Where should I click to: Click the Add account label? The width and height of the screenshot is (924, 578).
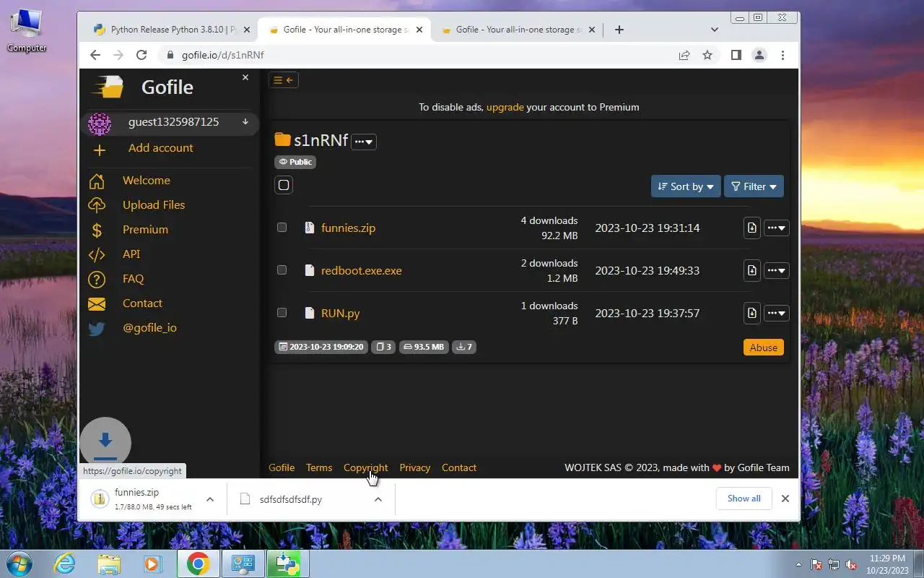[x=161, y=148]
